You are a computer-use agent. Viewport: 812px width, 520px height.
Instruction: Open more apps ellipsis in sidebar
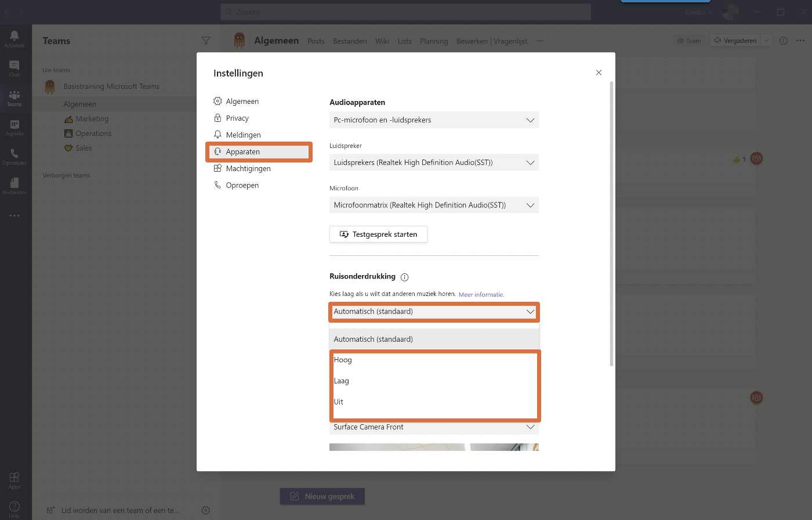pyautogui.click(x=14, y=215)
